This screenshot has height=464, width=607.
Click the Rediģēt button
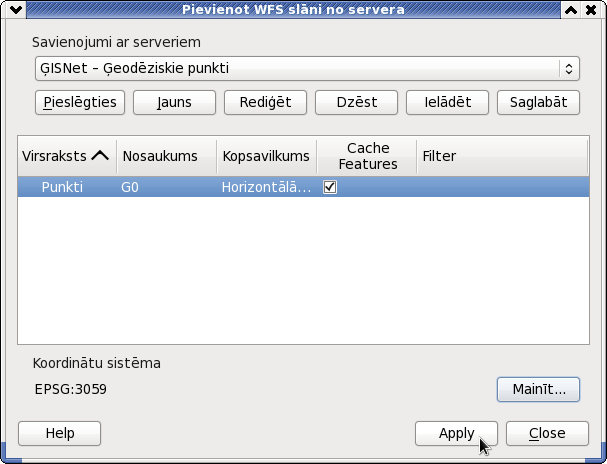tap(265, 103)
